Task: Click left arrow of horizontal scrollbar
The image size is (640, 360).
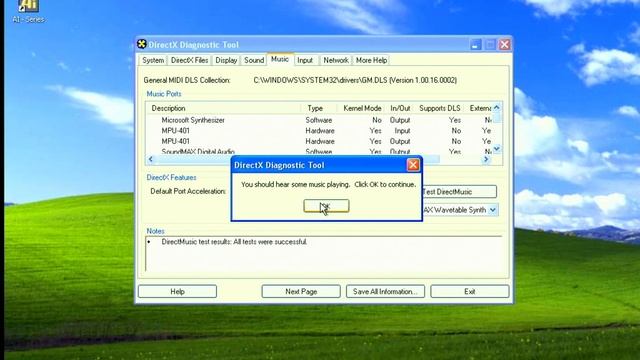Action: point(151,159)
